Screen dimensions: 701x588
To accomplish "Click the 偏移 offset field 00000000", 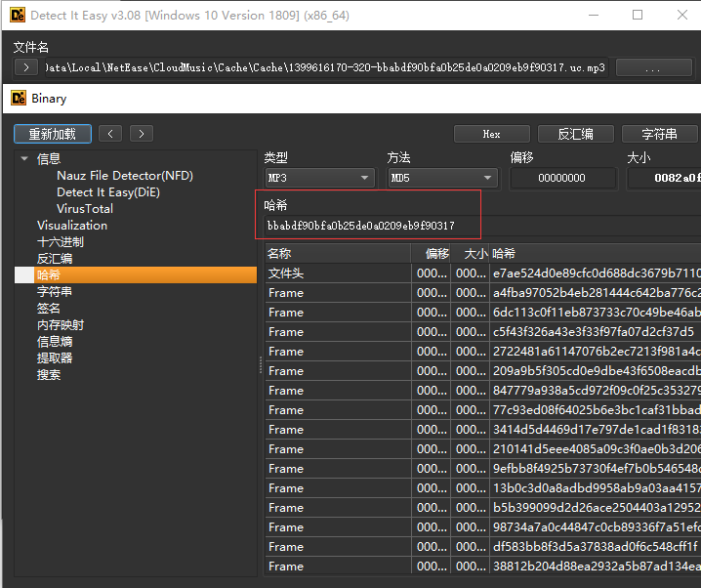I will 562,178.
